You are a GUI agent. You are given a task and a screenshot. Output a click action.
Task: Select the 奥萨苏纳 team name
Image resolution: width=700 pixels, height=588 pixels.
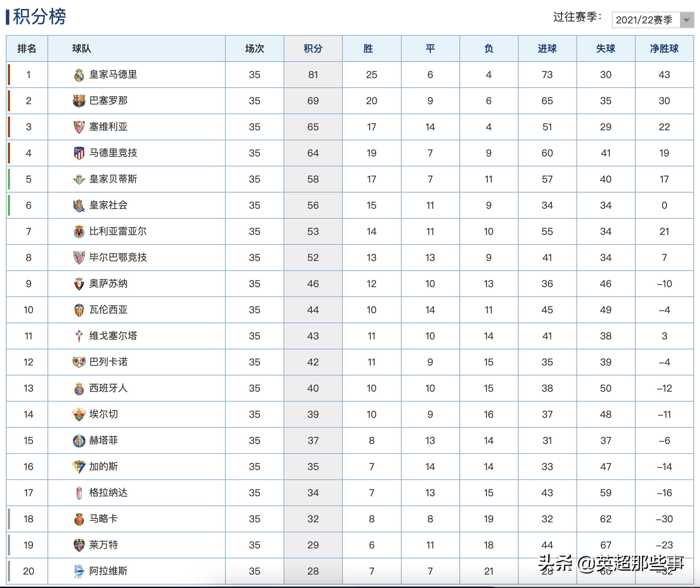click(x=108, y=284)
